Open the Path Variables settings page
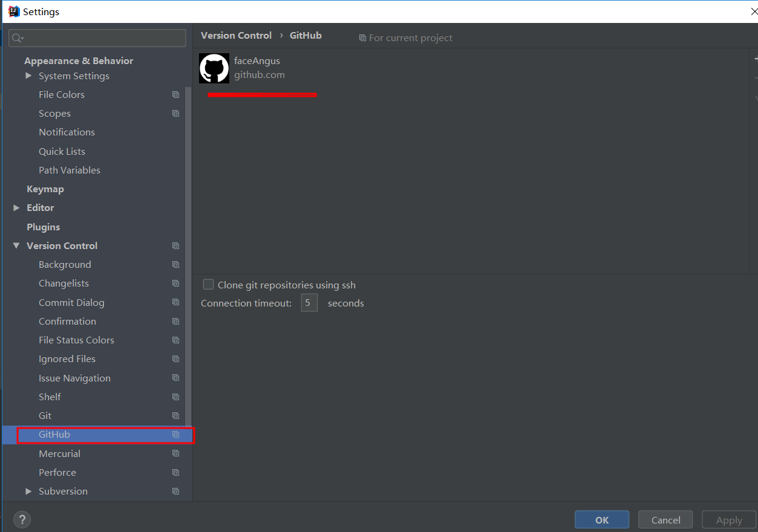 point(70,170)
